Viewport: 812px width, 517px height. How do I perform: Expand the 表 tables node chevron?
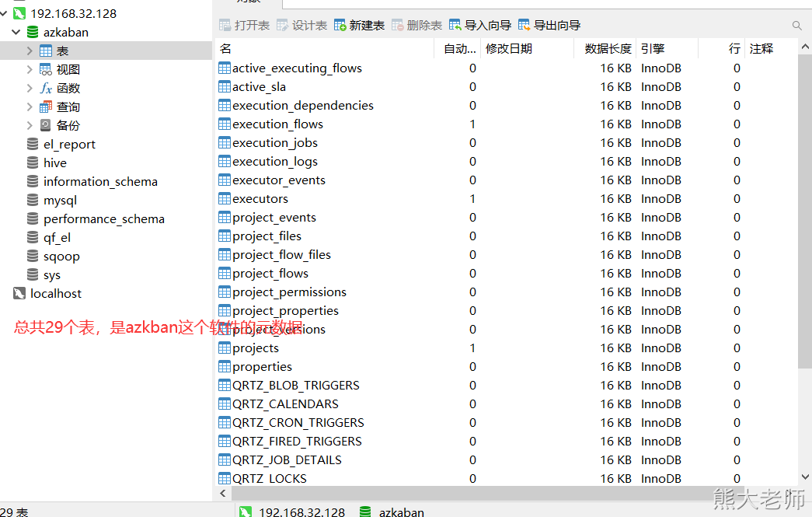coord(30,51)
